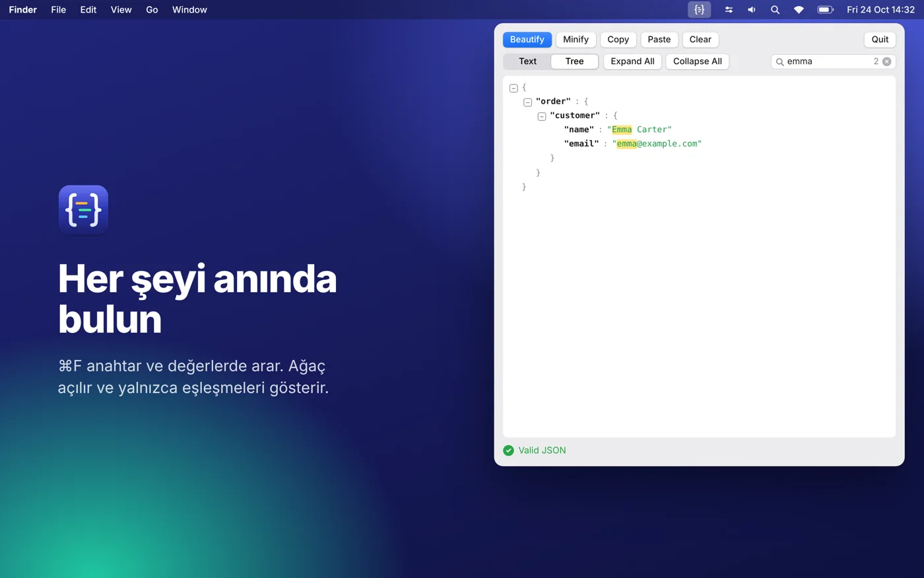The width and height of the screenshot is (924, 578).
Task: Click the "Emma Carter" value
Action: click(639, 129)
